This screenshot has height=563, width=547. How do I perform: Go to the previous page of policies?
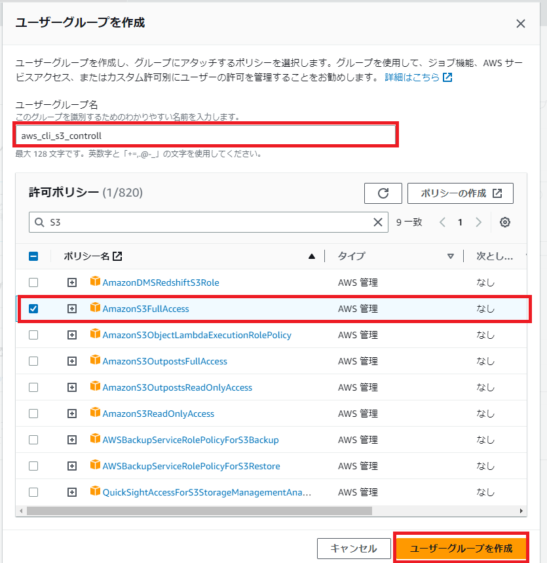(x=442, y=222)
